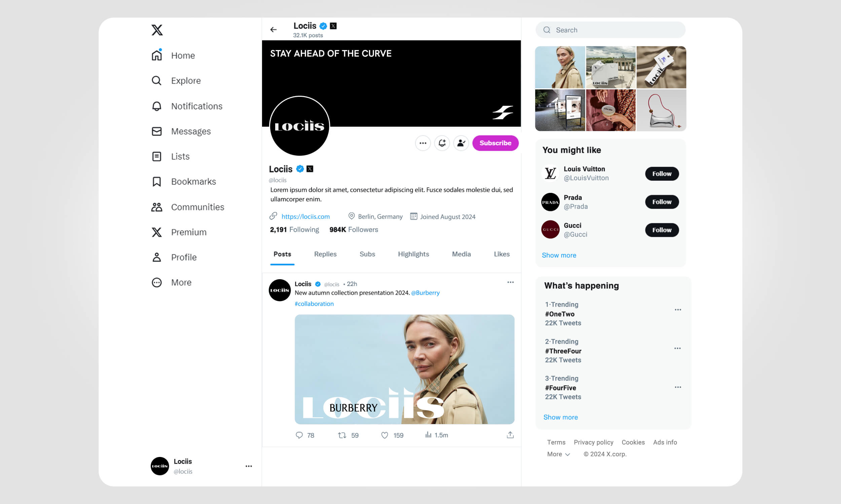Click the share icon under the post
The image size is (841, 504).
[x=510, y=435]
